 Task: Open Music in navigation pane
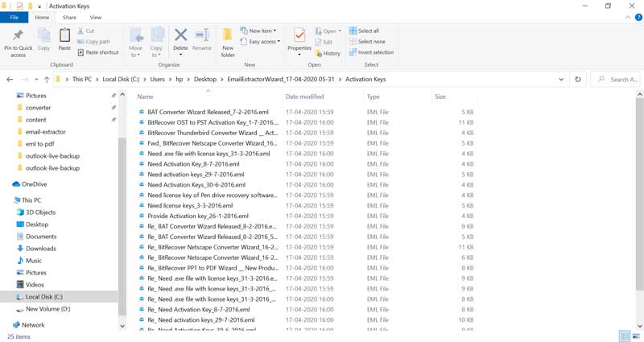[33, 260]
